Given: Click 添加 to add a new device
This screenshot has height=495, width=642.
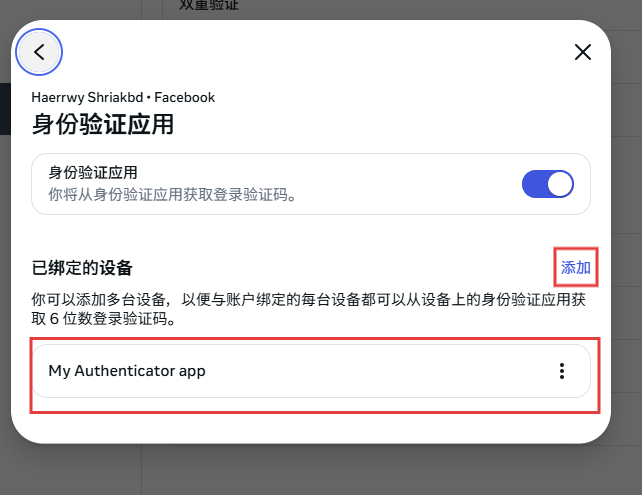Looking at the screenshot, I should 575,267.
